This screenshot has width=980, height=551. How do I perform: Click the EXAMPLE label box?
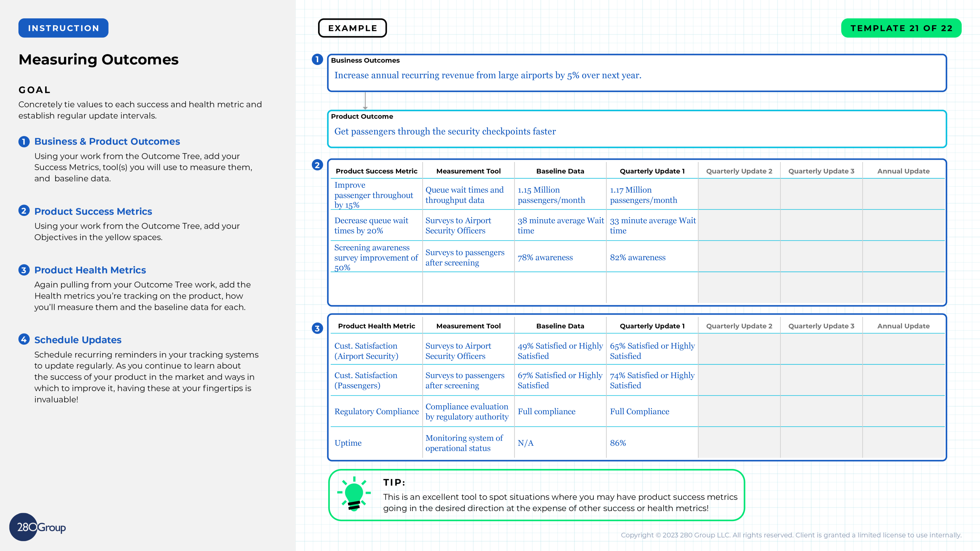352,28
